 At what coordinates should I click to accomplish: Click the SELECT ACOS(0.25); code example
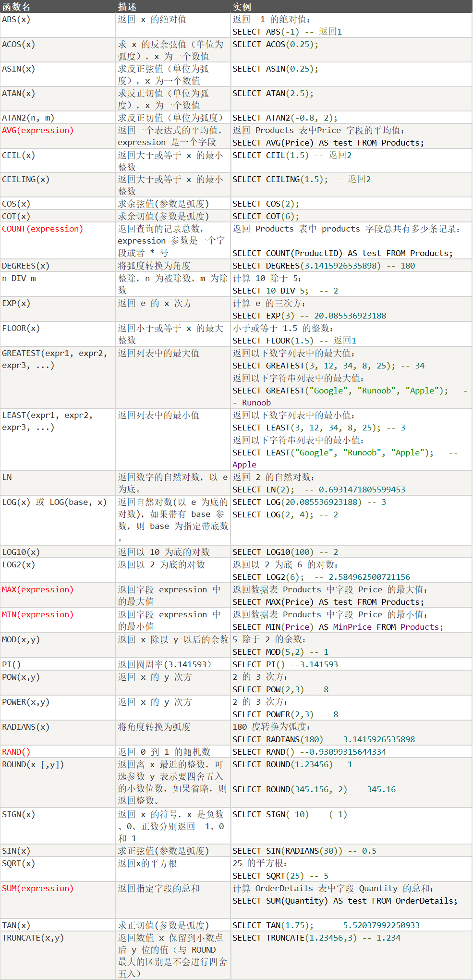tap(275, 45)
